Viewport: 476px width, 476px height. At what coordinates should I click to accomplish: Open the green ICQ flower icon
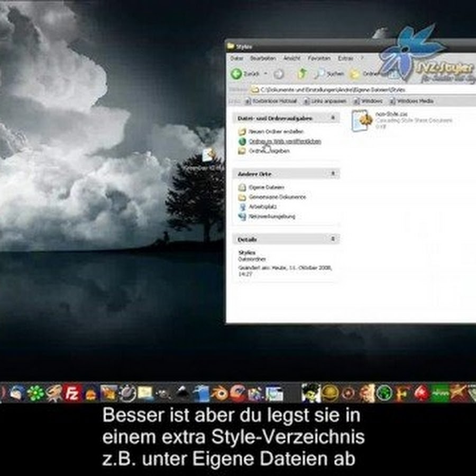click(x=35, y=393)
